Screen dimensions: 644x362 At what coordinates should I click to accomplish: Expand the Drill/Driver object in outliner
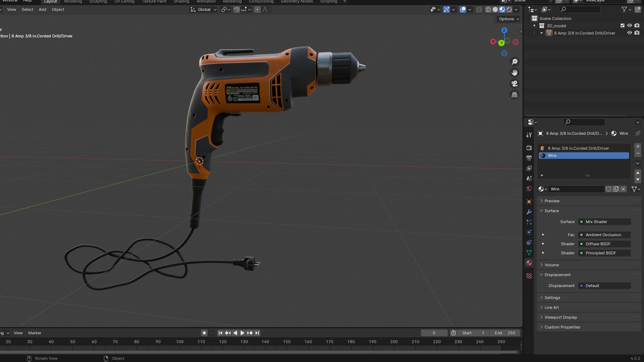click(x=542, y=33)
